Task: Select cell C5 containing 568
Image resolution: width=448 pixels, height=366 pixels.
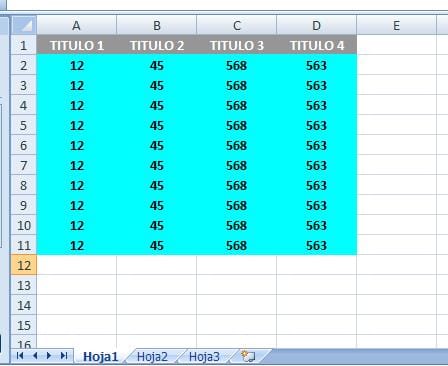Action: (237, 125)
